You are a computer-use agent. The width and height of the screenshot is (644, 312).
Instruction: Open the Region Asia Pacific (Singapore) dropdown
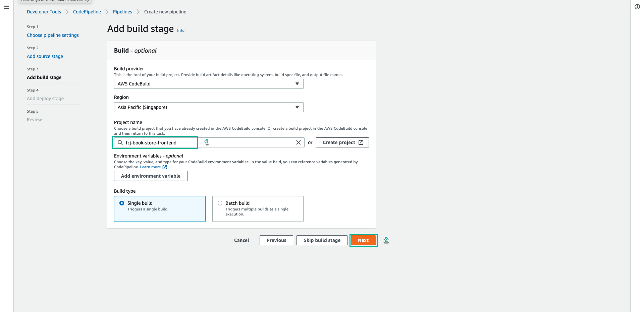pyautogui.click(x=209, y=107)
